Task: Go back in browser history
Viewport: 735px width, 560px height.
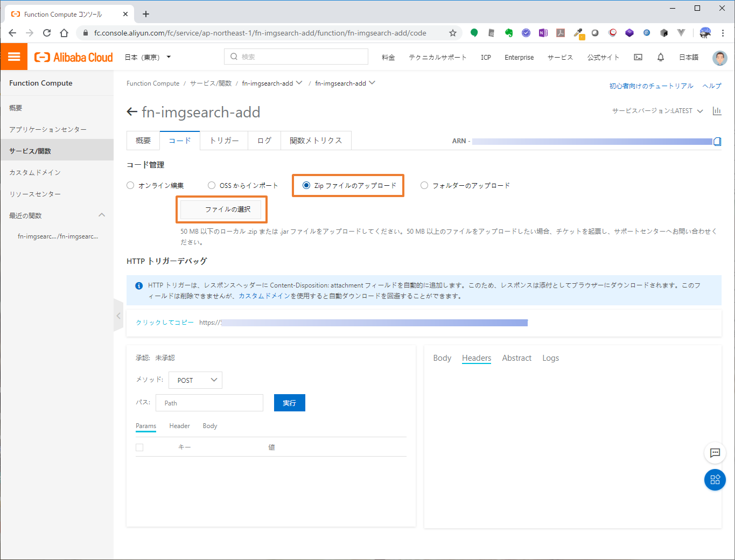Action: pyautogui.click(x=12, y=33)
